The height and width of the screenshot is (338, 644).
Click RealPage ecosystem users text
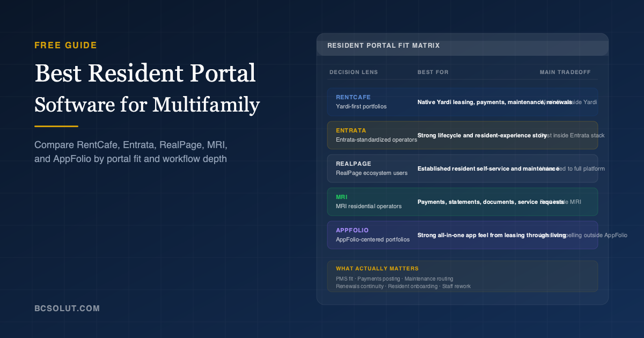click(x=371, y=173)
